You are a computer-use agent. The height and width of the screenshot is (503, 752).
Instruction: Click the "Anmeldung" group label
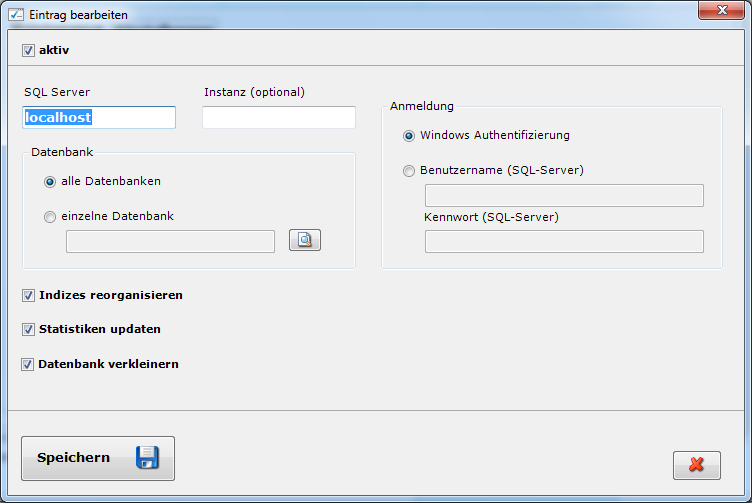coord(422,106)
